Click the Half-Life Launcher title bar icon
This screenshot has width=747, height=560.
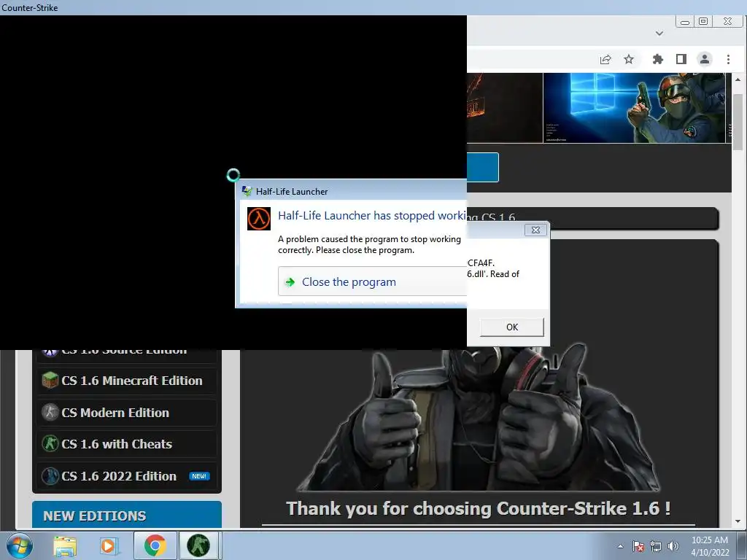247,192
